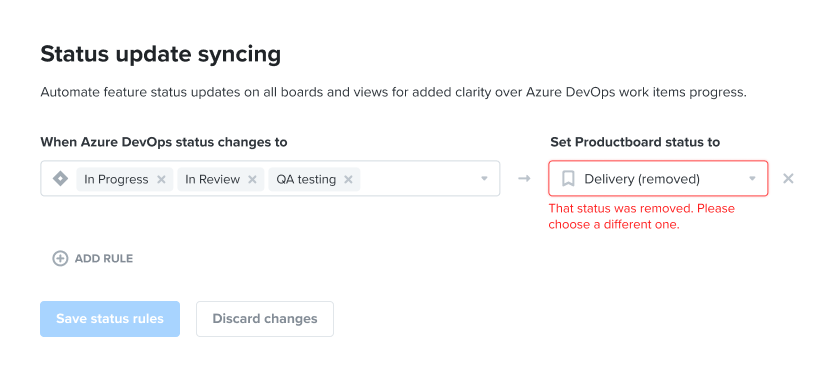Viewport: 838px width, 388px height.
Task: Click the 'Automate feature status updates' description text
Action: tap(393, 92)
